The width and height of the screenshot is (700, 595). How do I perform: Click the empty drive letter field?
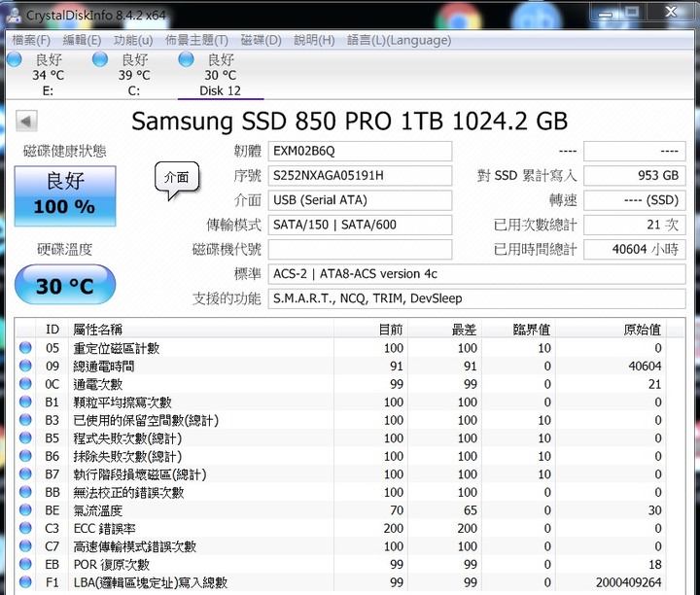click(x=360, y=250)
